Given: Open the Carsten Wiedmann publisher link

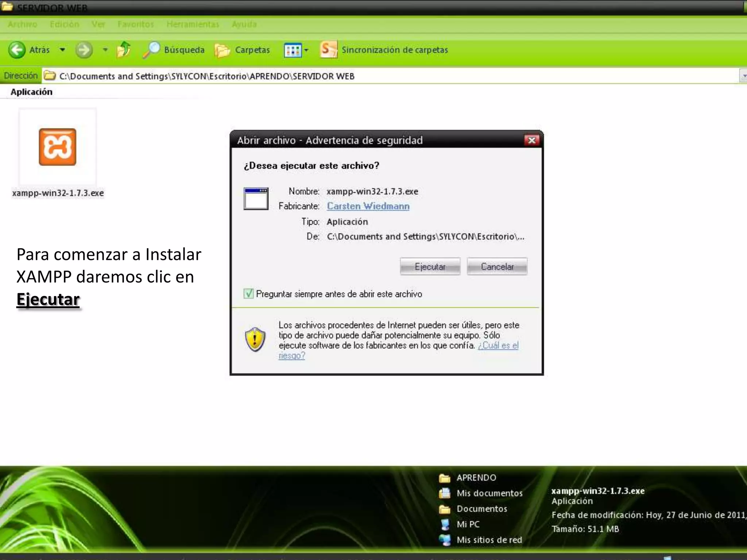Looking at the screenshot, I should [368, 206].
